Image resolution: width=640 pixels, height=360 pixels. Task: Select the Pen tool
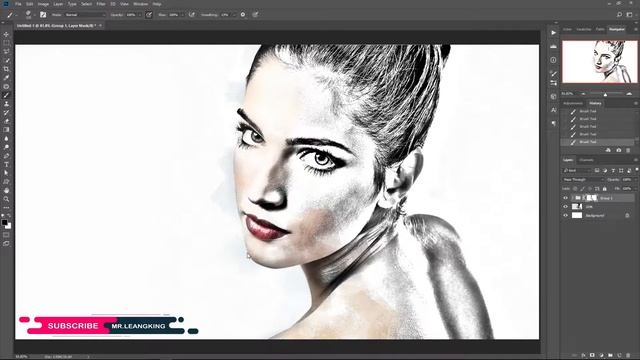pos(6,156)
